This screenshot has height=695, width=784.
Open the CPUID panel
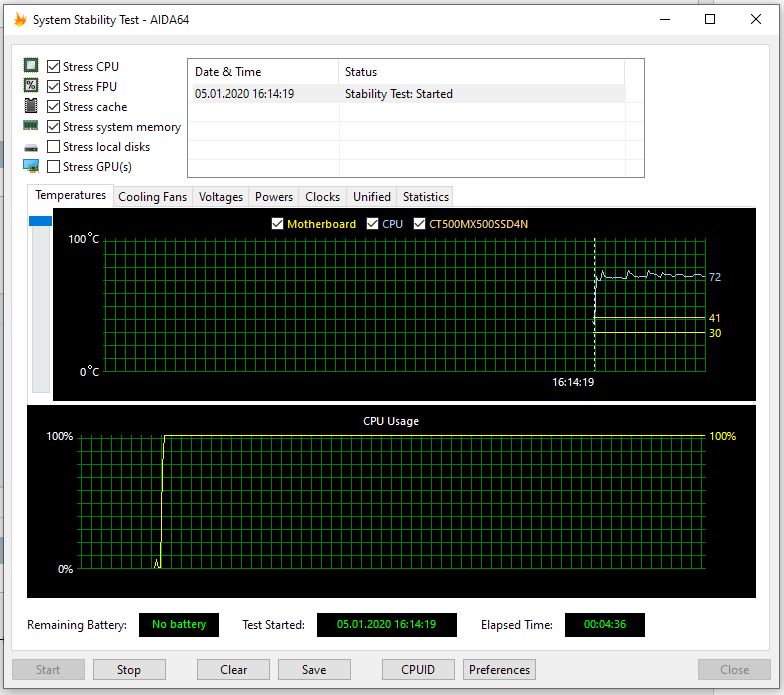point(418,670)
